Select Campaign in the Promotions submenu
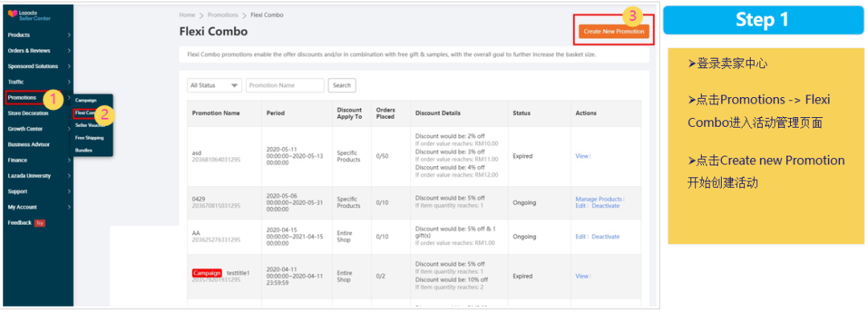 [x=86, y=100]
